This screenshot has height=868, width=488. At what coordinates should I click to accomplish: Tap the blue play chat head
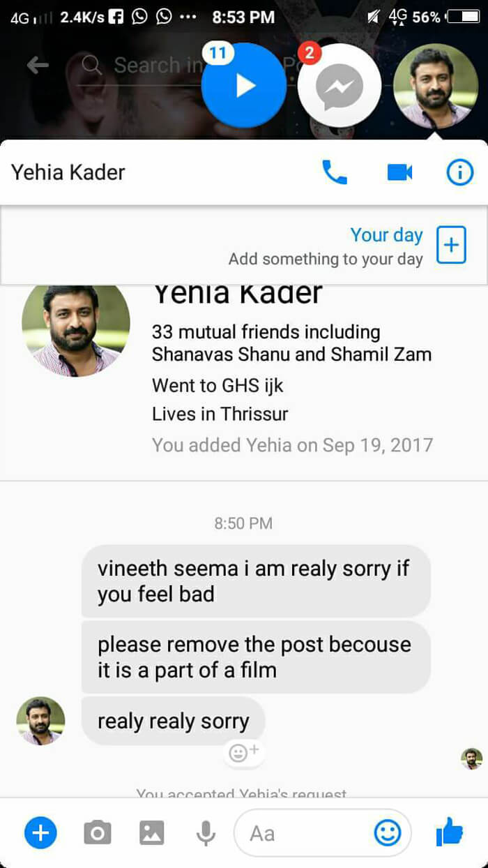coord(243,85)
